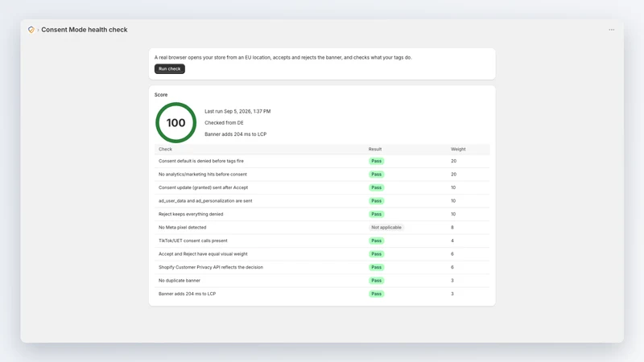Select the Consent default is denied before tags fire row
The width and height of the screenshot is (644, 362).
pos(322,161)
